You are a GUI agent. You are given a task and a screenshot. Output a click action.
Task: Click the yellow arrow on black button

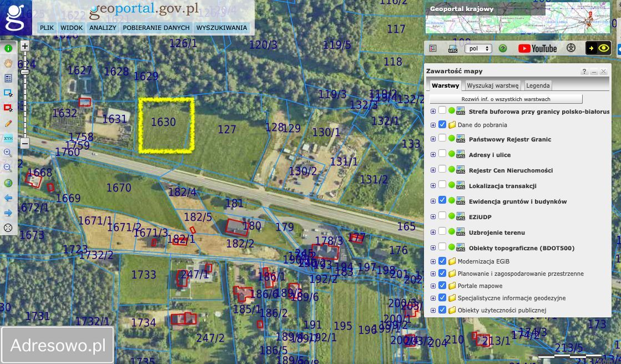[x=592, y=48]
